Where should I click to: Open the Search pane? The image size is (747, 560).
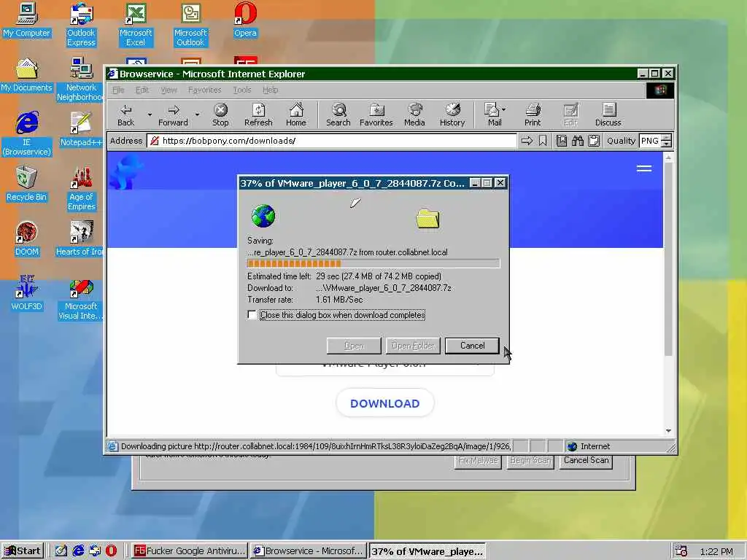click(x=338, y=114)
